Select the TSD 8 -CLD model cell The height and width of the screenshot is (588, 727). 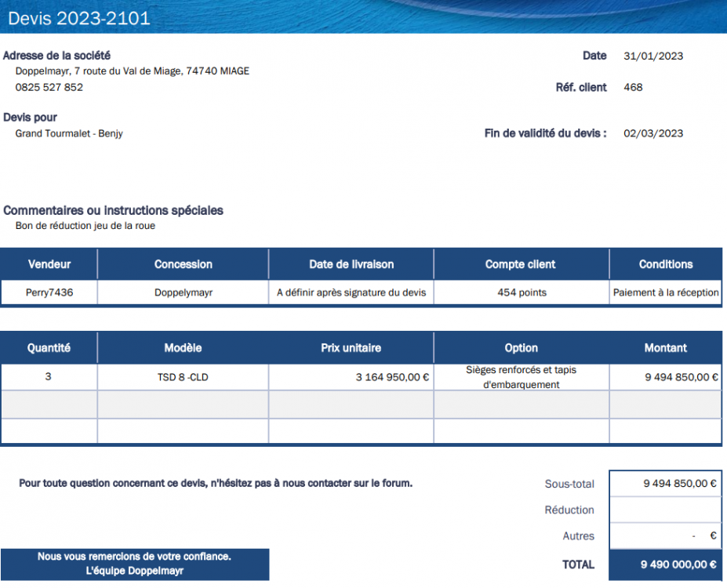pos(183,377)
